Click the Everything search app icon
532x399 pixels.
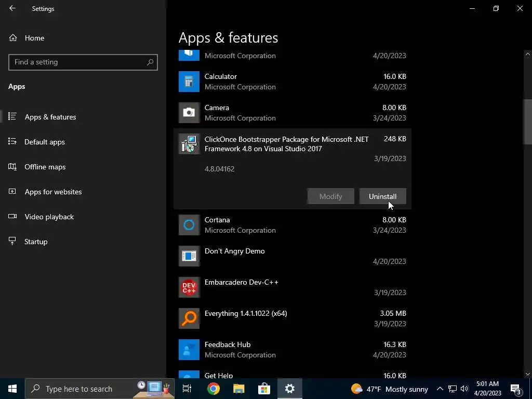pos(189,318)
